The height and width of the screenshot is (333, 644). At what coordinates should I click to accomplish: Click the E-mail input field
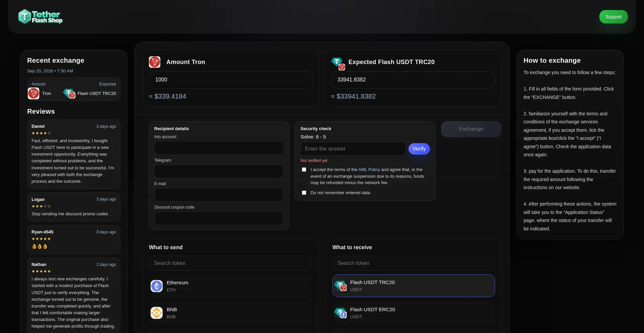pos(219,195)
